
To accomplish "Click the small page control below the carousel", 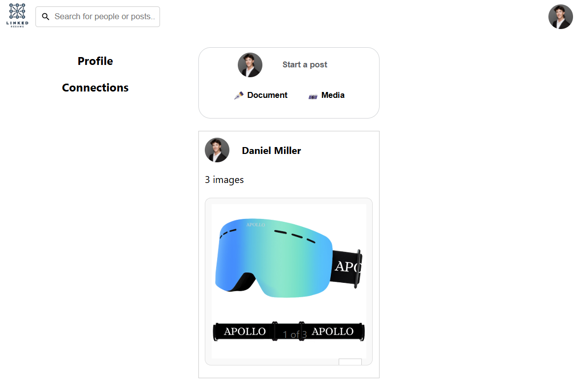I will pyautogui.click(x=351, y=362).
